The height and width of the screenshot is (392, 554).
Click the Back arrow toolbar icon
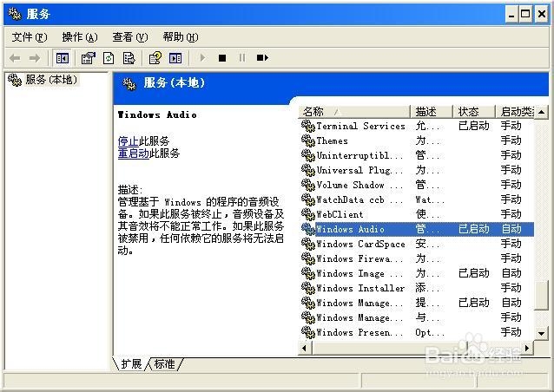[x=15, y=58]
